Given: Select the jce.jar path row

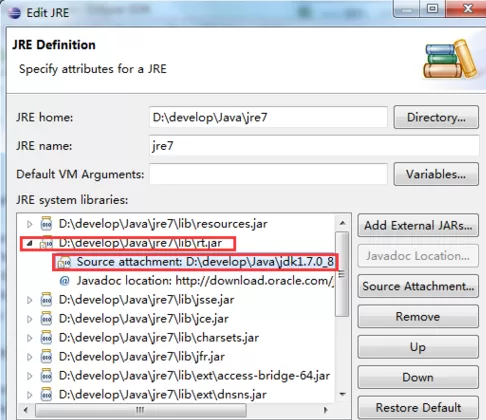Looking at the screenshot, I should [144, 319].
